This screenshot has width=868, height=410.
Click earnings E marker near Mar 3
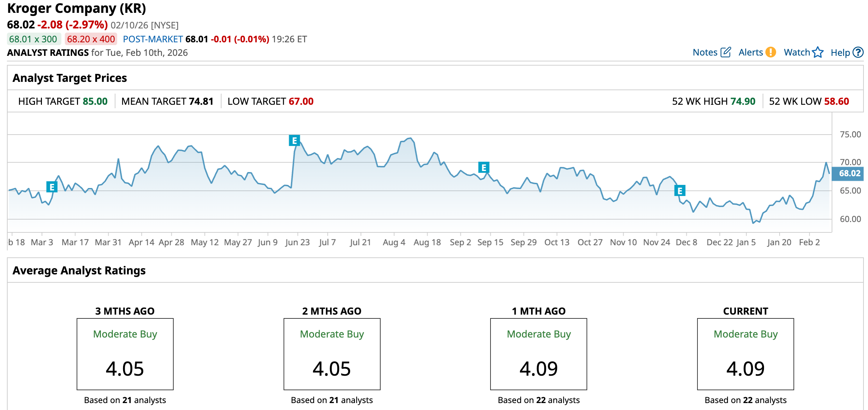pyautogui.click(x=52, y=187)
